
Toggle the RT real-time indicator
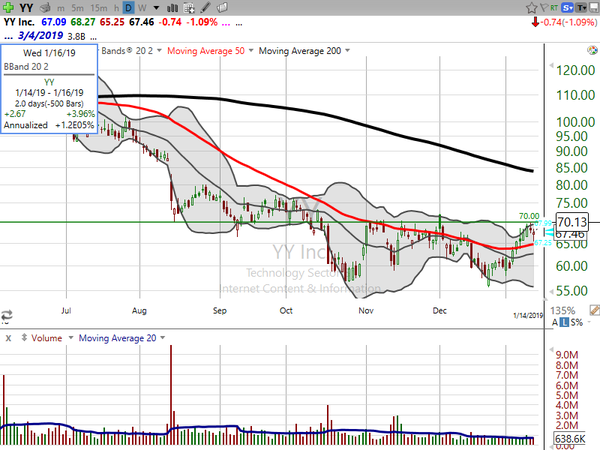pos(554,7)
